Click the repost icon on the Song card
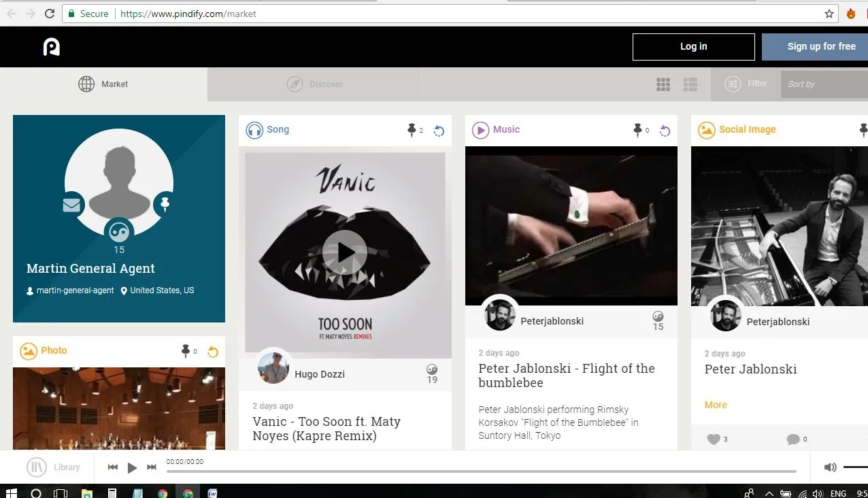 (439, 131)
